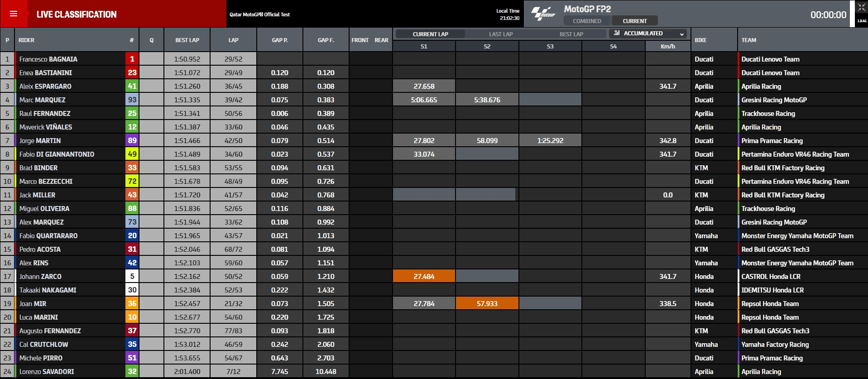868x379 pixels.
Task: Sort by the BEST LAP column header
Action: [187, 40]
